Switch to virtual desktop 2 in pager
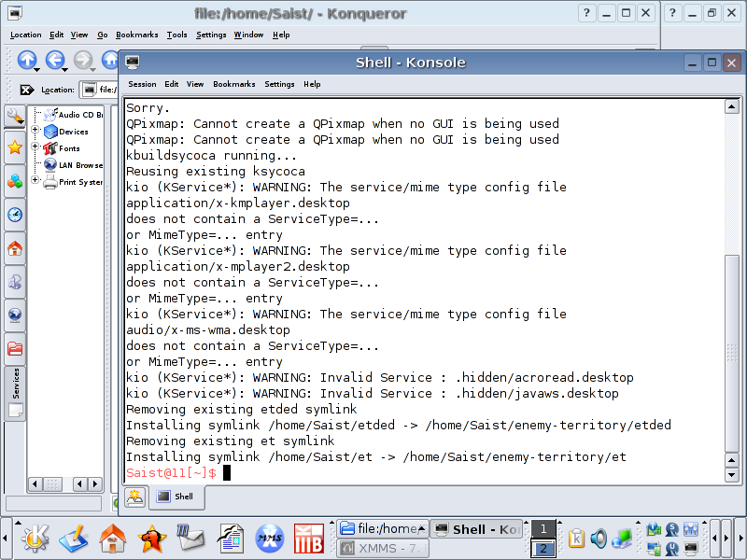 pos(543,549)
